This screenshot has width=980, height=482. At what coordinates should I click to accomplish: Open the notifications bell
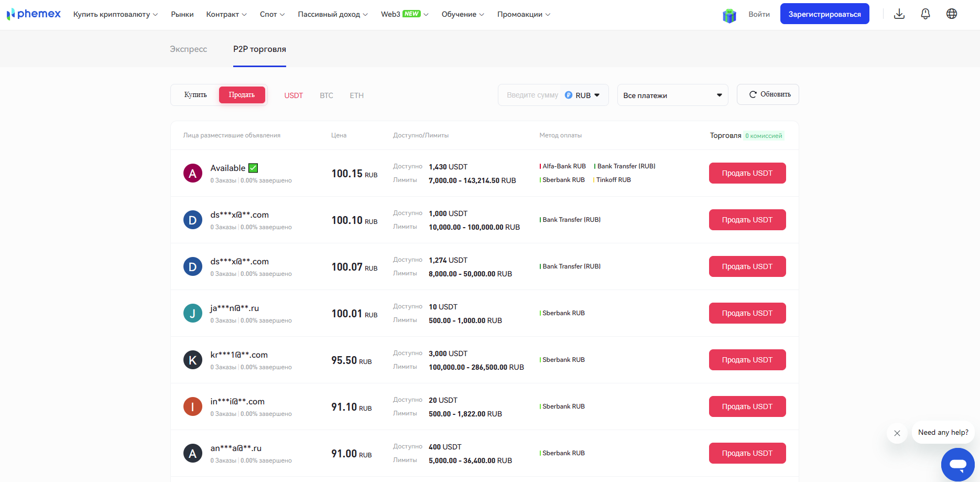[925, 14]
